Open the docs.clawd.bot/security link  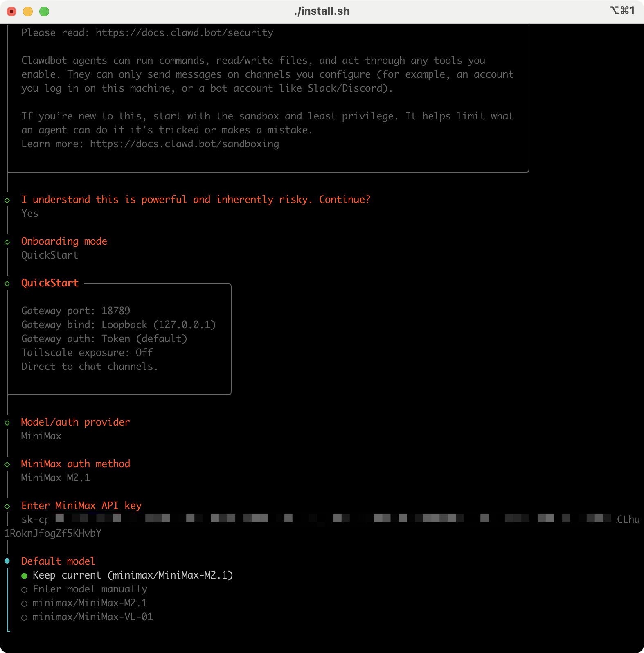pyautogui.click(x=184, y=33)
